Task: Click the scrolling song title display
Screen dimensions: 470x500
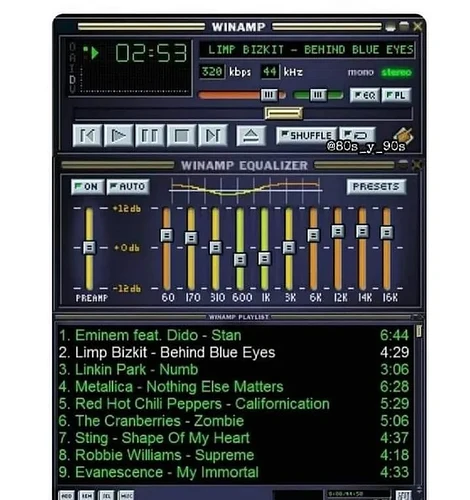Action: [x=307, y=50]
